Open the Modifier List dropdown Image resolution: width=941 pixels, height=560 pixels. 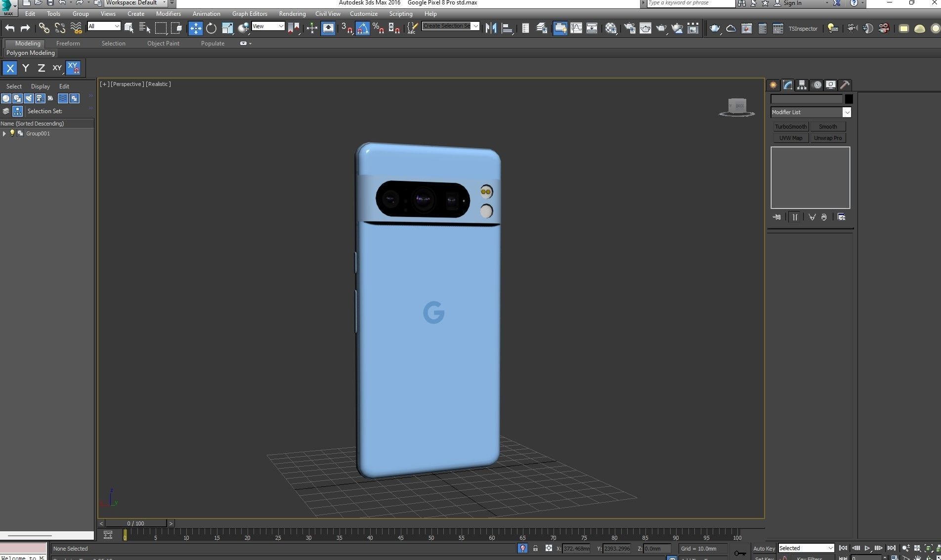coord(811,112)
